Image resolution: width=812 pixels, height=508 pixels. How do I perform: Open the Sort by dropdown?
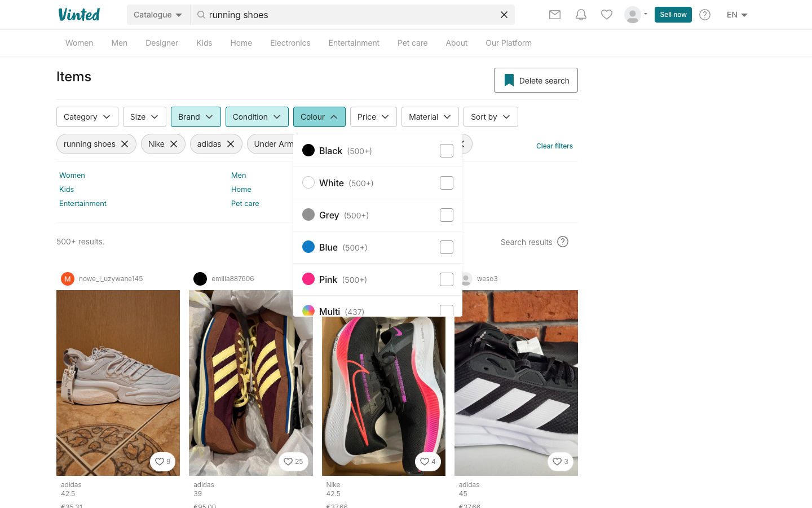click(491, 117)
